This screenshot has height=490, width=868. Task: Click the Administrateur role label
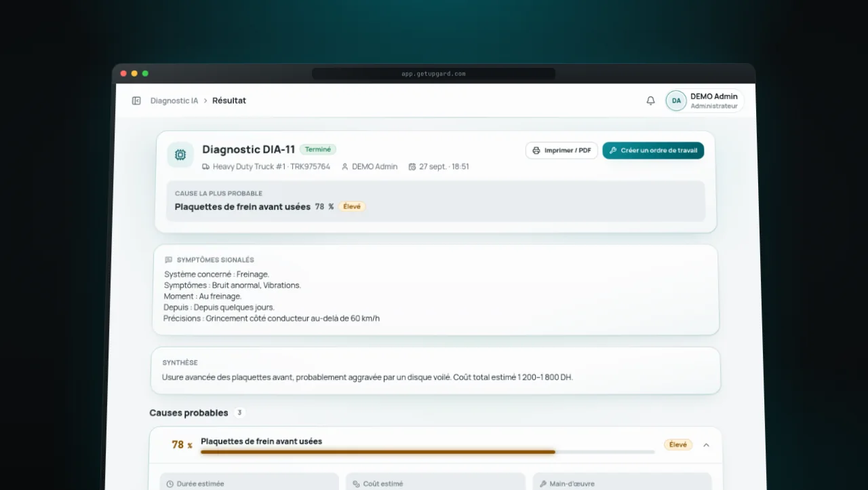coord(714,106)
